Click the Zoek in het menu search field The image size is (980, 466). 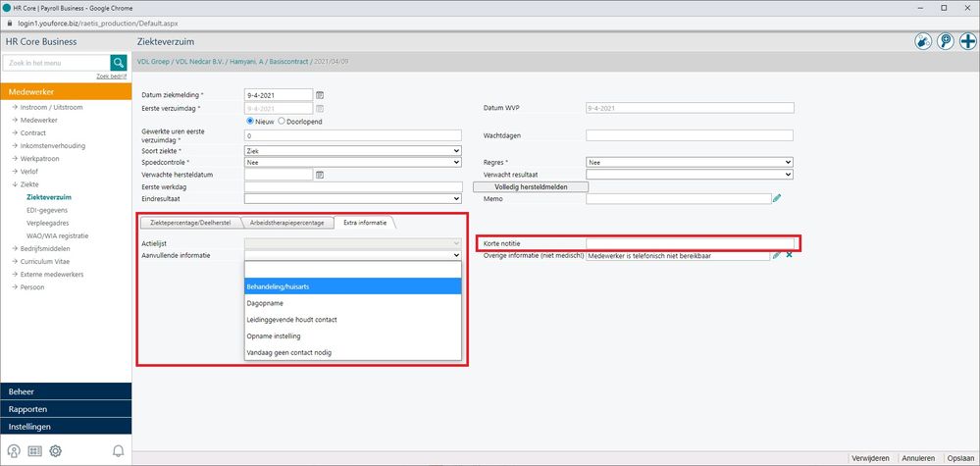coord(56,63)
